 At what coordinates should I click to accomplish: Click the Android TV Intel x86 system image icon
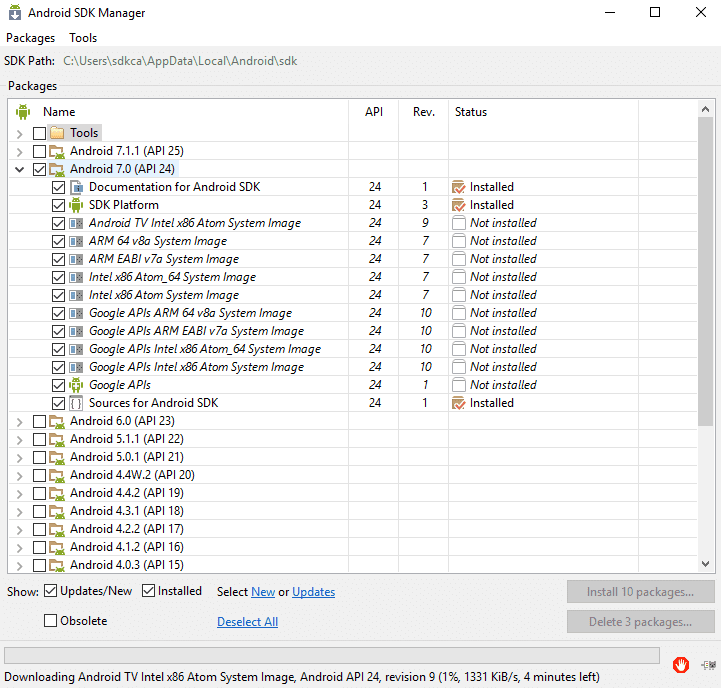[x=76, y=223]
